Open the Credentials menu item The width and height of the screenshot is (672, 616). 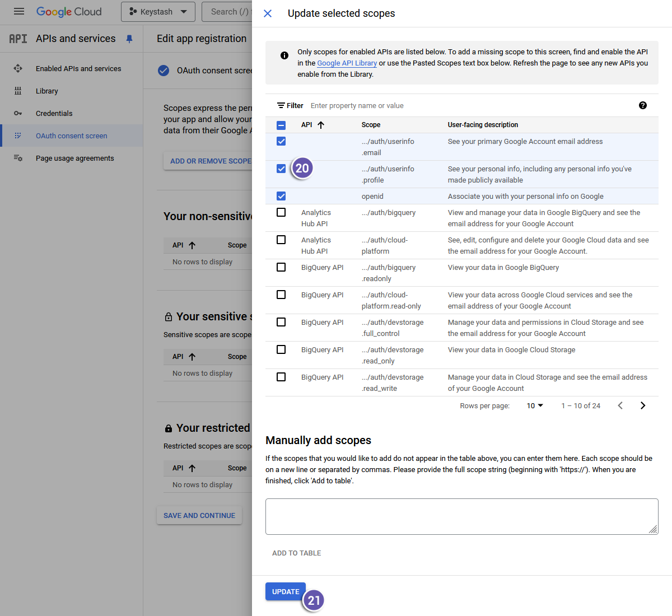tap(54, 113)
